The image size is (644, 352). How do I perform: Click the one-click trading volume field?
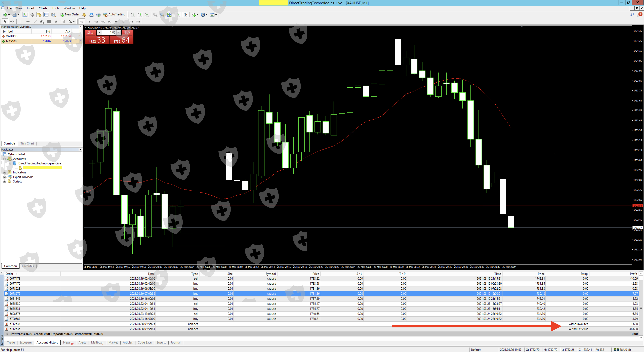click(x=109, y=32)
